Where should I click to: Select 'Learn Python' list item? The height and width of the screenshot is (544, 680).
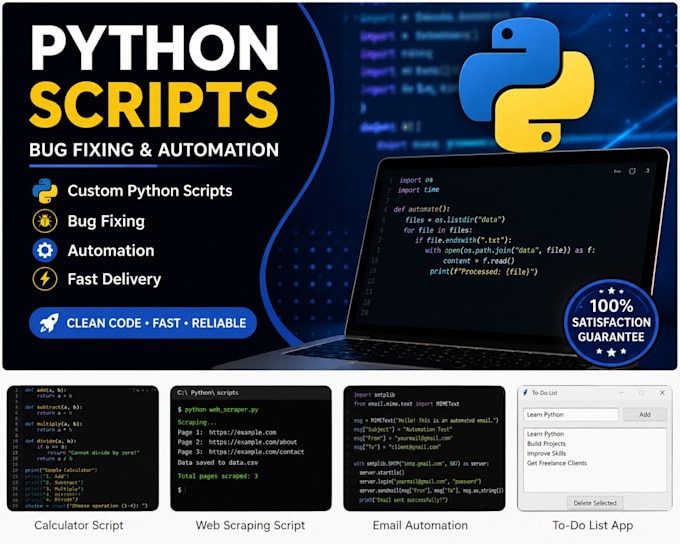pyautogui.click(x=545, y=434)
